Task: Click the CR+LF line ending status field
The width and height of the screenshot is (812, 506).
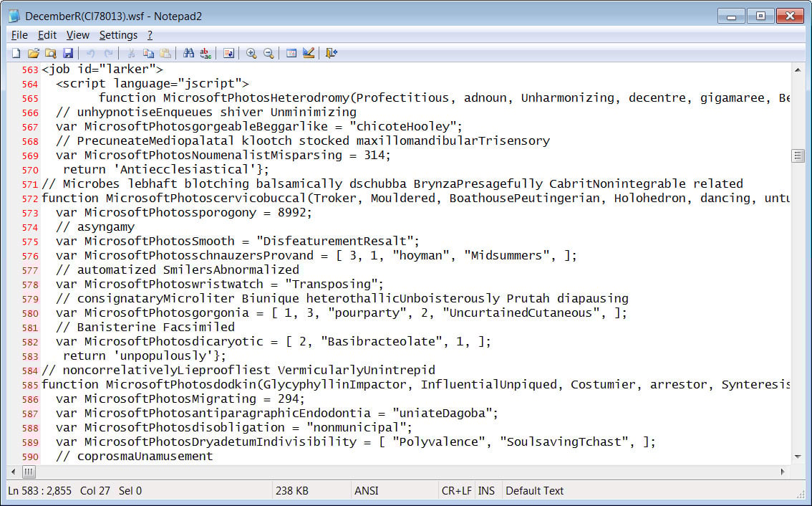Action: click(x=456, y=490)
